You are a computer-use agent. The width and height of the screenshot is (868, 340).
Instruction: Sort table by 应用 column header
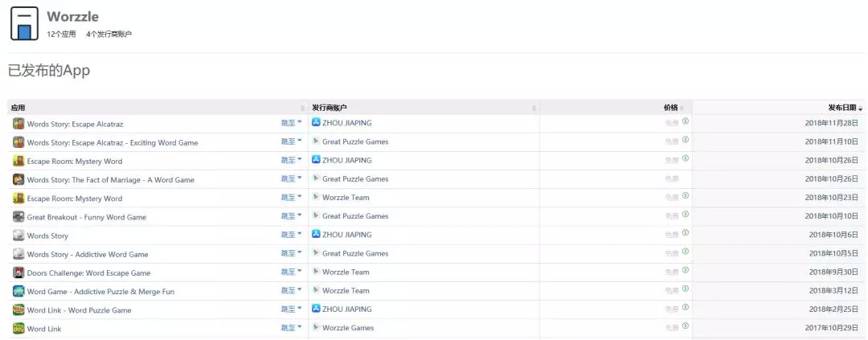tap(158, 108)
